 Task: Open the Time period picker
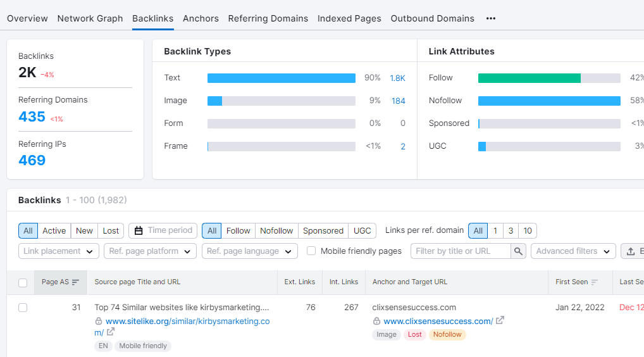click(x=163, y=230)
